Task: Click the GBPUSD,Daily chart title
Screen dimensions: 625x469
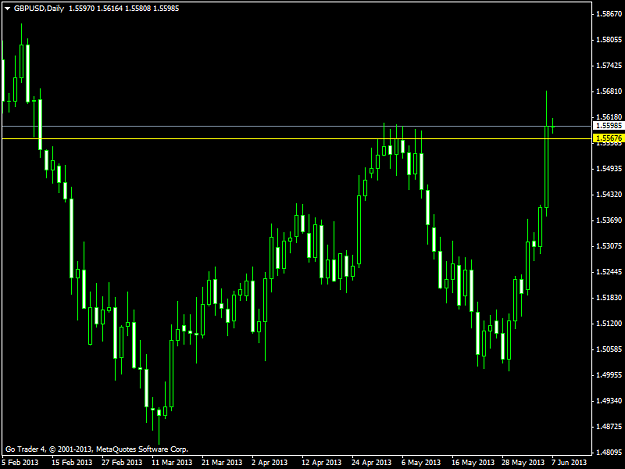Action: [39, 8]
